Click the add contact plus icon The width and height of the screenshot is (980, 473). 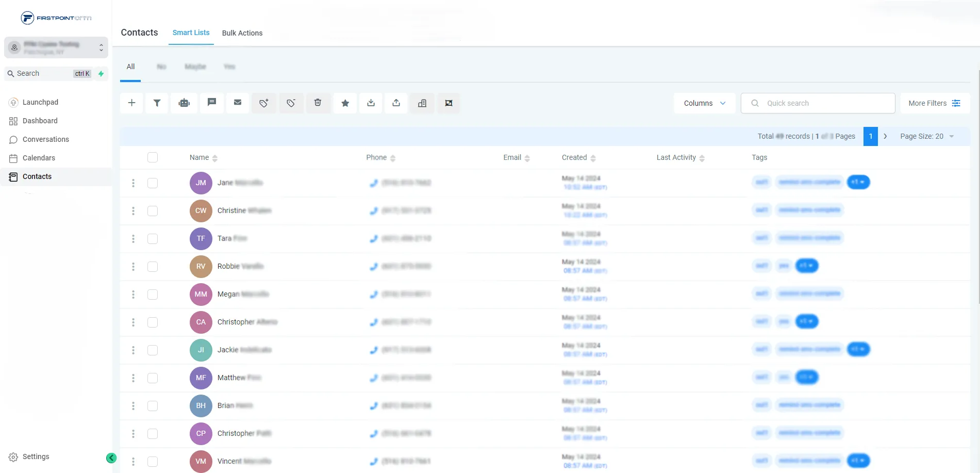(132, 103)
